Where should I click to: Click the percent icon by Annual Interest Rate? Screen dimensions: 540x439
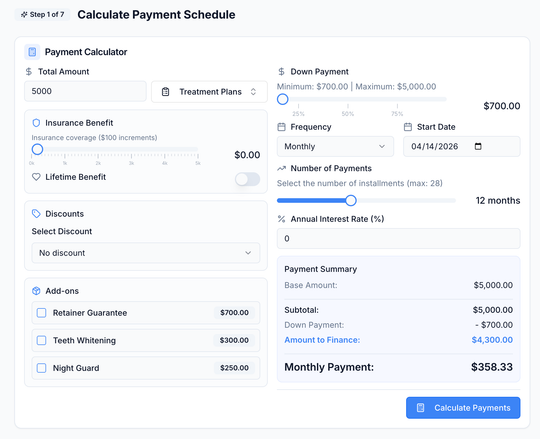[x=281, y=219]
